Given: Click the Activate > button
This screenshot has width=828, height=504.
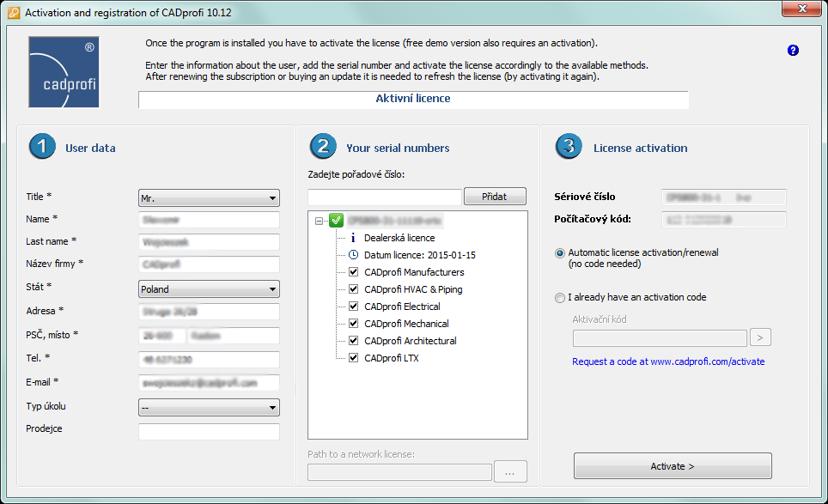Looking at the screenshot, I should [673, 466].
